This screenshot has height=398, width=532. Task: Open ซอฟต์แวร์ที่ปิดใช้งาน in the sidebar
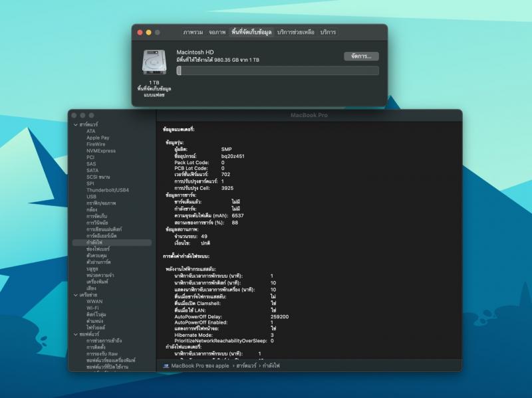[107, 367]
